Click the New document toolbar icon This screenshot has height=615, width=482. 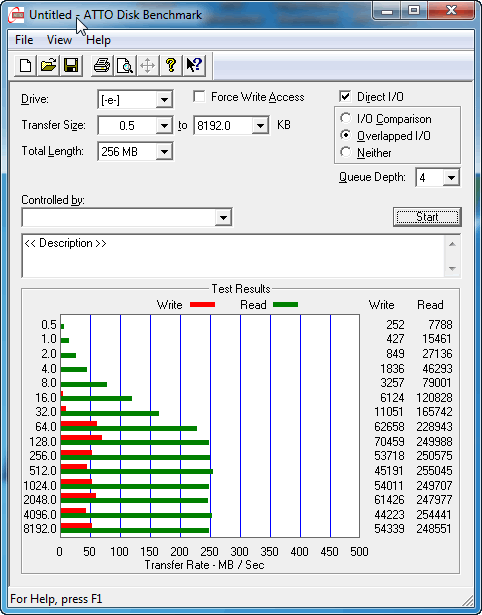coord(26,66)
